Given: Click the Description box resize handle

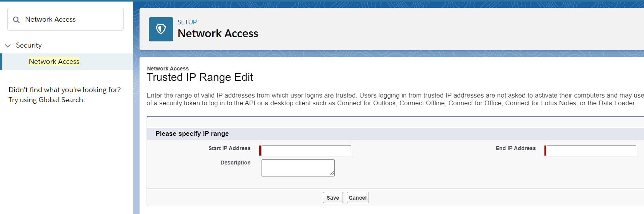Looking at the screenshot, I should pyautogui.click(x=332, y=174).
